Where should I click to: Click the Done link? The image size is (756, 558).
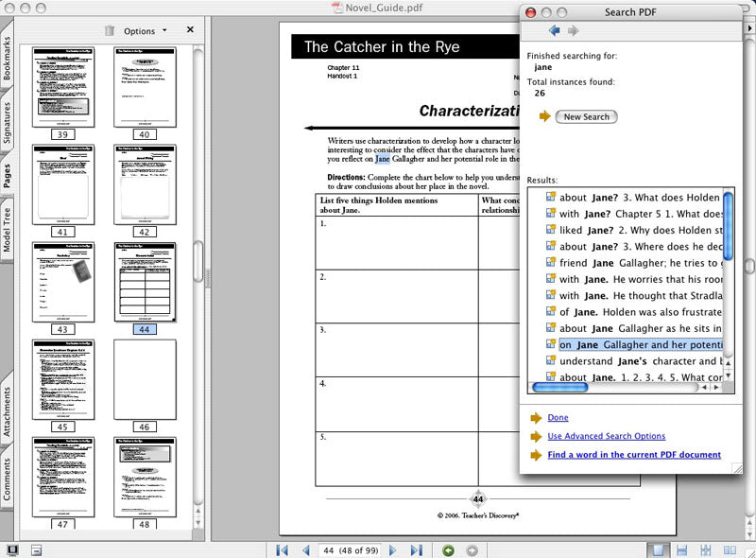[x=558, y=417]
